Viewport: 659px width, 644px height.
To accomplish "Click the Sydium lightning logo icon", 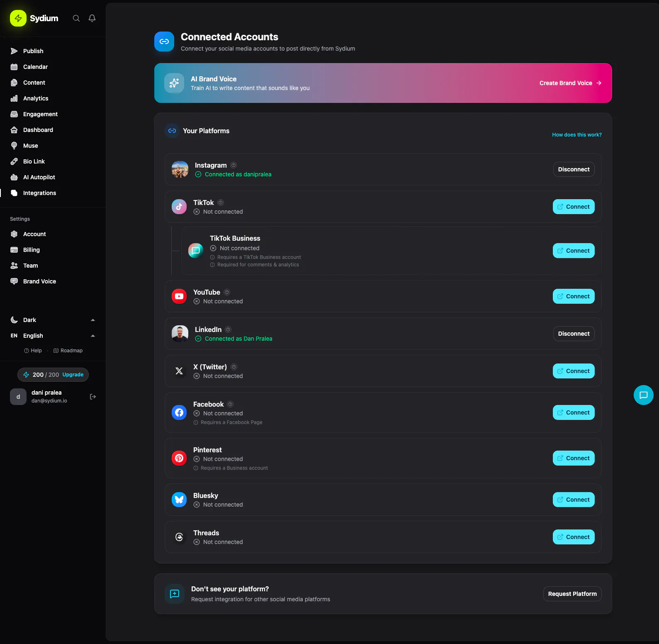I will pyautogui.click(x=18, y=18).
